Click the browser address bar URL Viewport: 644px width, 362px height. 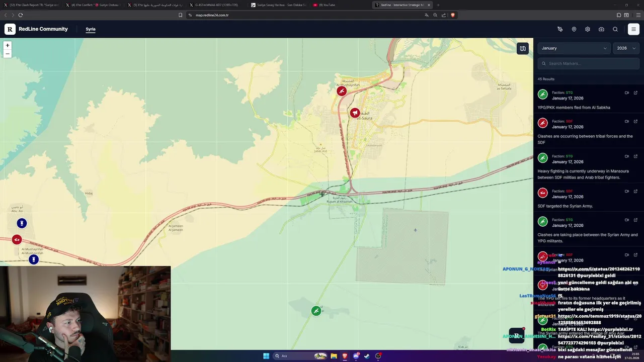tap(212, 15)
